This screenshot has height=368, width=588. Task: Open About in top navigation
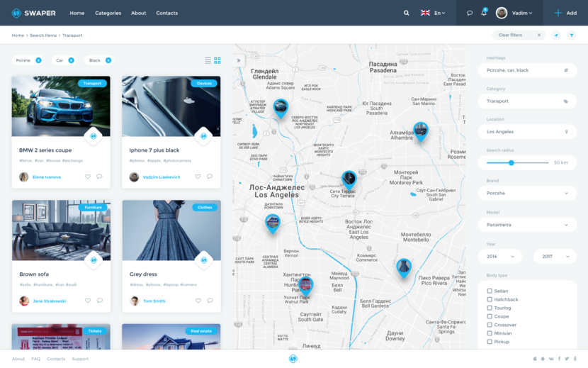[x=138, y=13]
